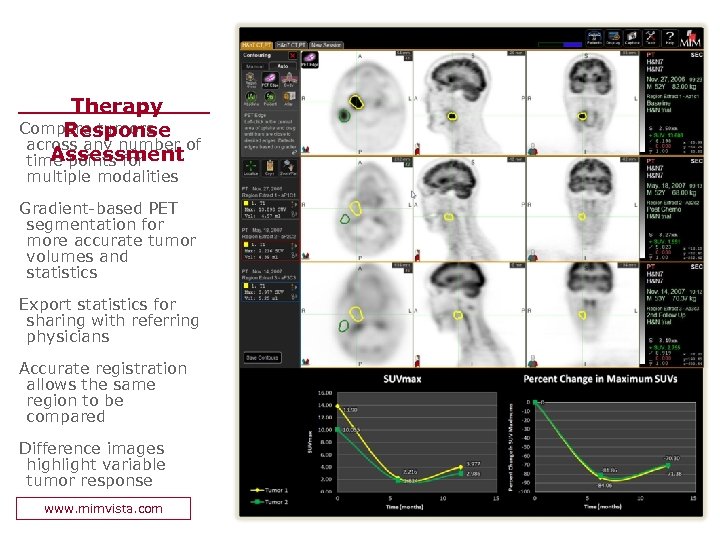
Task: Click the Tumor 1 legend entry
Action: [269, 490]
